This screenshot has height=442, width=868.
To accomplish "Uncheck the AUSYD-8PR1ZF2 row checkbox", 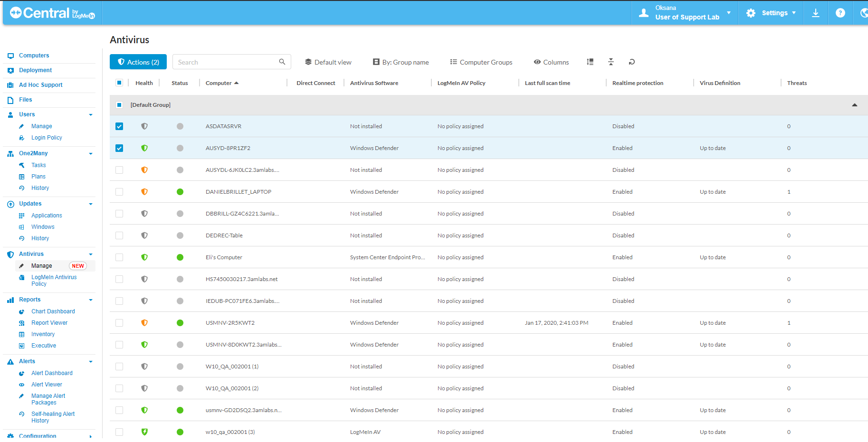I will point(119,148).
